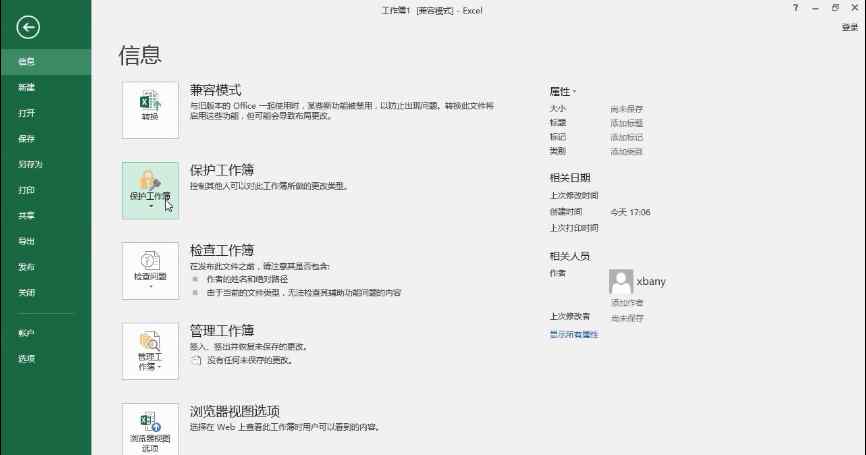Click the 没有任何未保存的更改 text
Image resolution: width=866 pixels, height=455 pixels.
250,361
